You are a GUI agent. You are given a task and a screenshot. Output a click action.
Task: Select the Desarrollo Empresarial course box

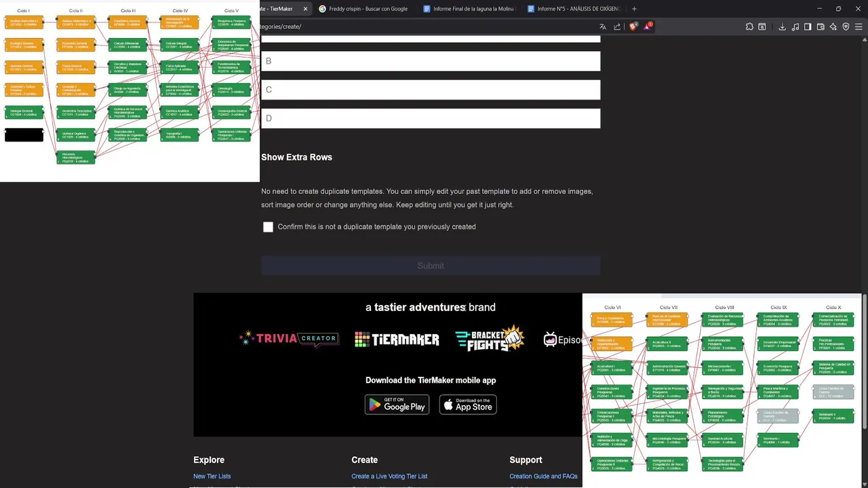click(x=778, y=343)
